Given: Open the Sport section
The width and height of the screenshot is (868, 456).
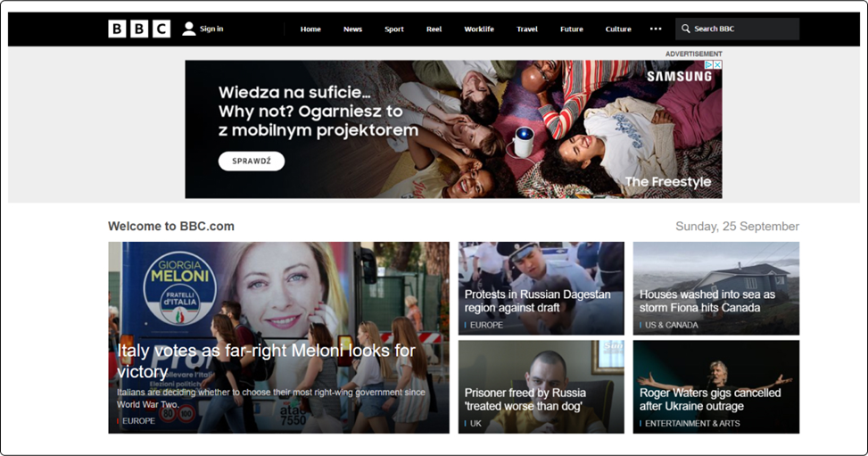Looking at the screenshot, I should pyautogui.click(x=394, y=29).
